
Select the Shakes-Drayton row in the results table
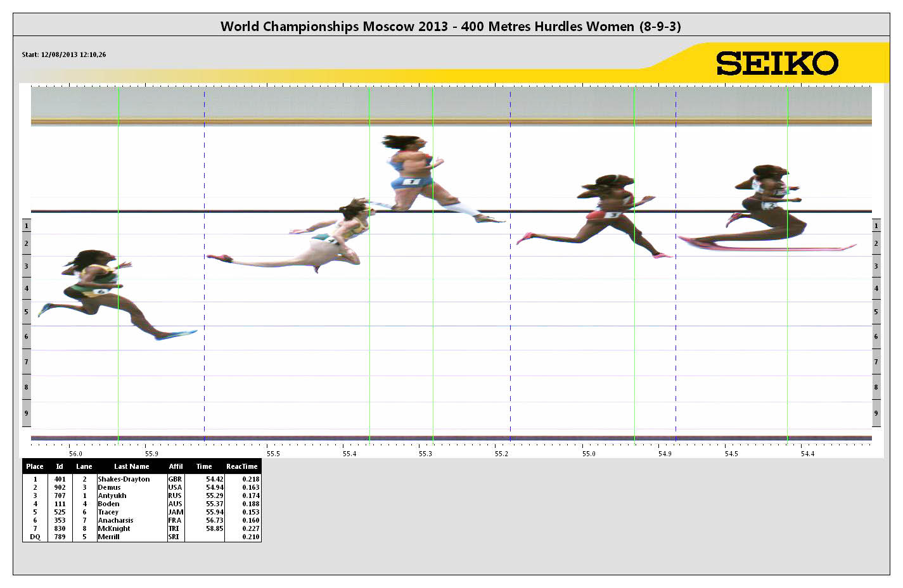(x=124, y=480)
